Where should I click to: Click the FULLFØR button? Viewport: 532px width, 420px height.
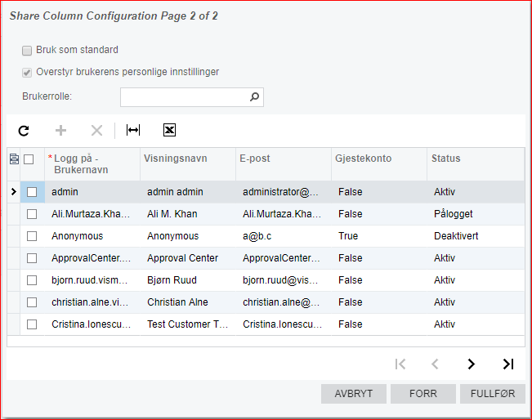point(493,394)
